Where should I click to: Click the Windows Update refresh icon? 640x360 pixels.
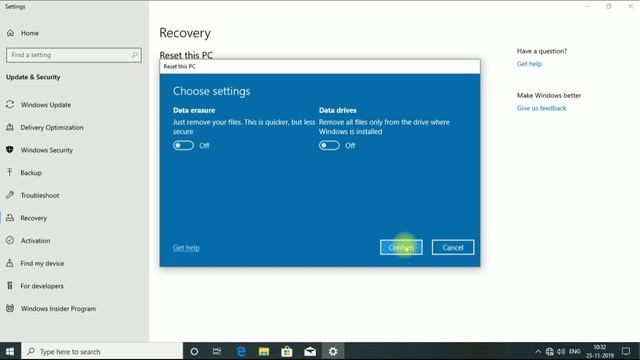[10, 104]
